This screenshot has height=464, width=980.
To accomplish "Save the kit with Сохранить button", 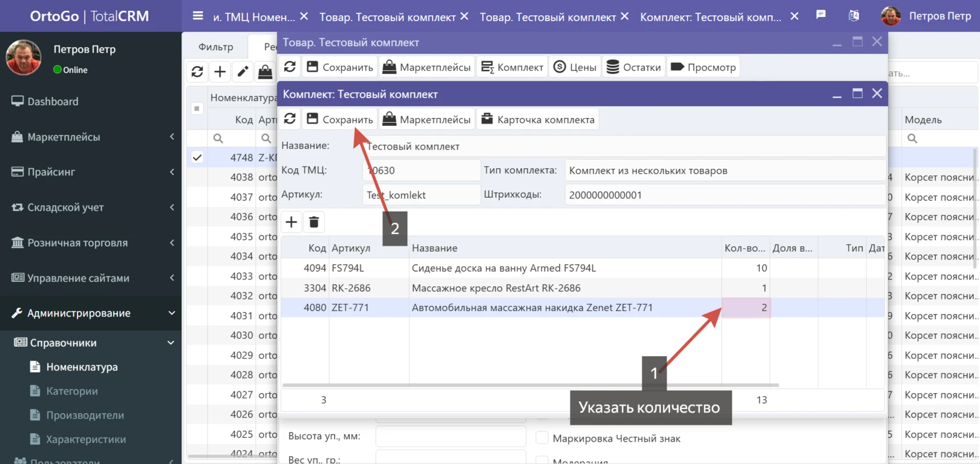I will point(340,119).
